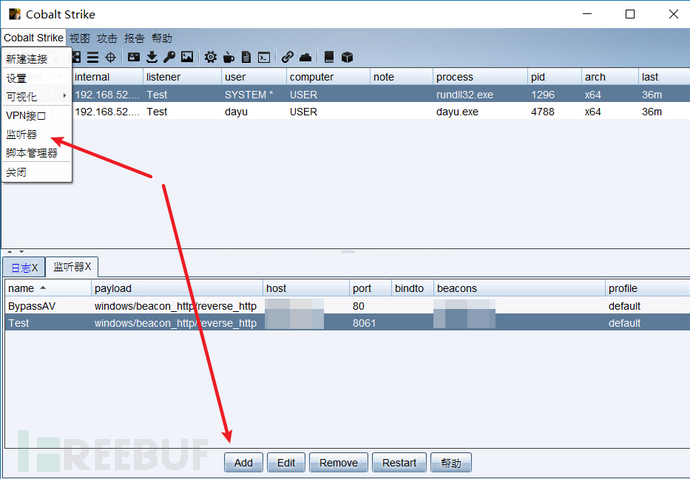
Task: Click the Restart button
Action: (399, 463)
